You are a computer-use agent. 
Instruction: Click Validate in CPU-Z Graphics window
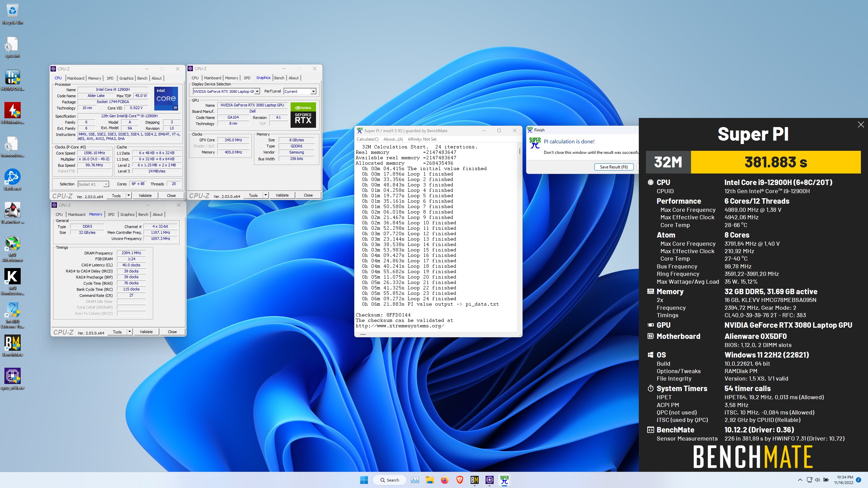point(282,195)
